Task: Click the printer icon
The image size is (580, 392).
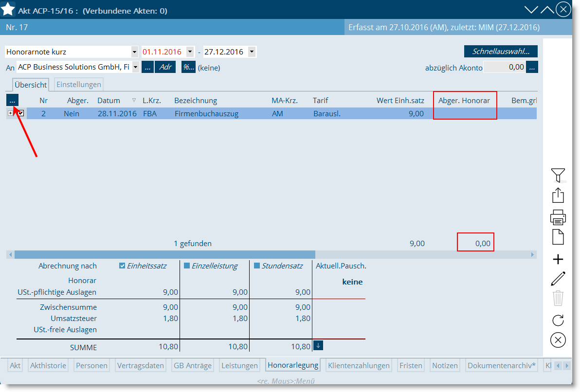Action: [x=558, y=217]
